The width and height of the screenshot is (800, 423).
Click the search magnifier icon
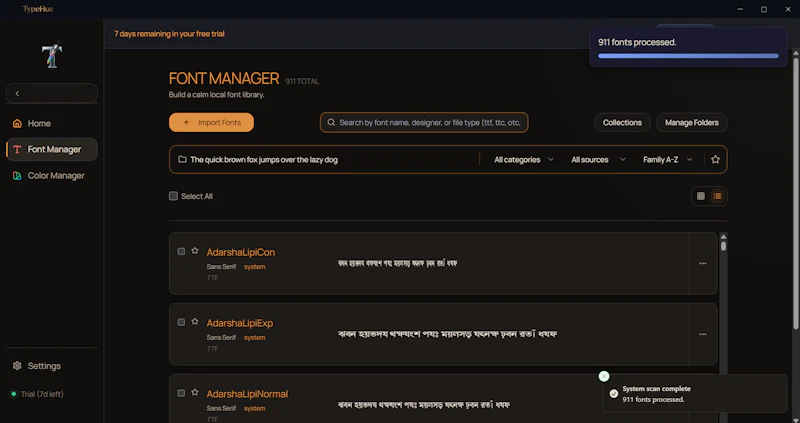(x=331, y=122)
